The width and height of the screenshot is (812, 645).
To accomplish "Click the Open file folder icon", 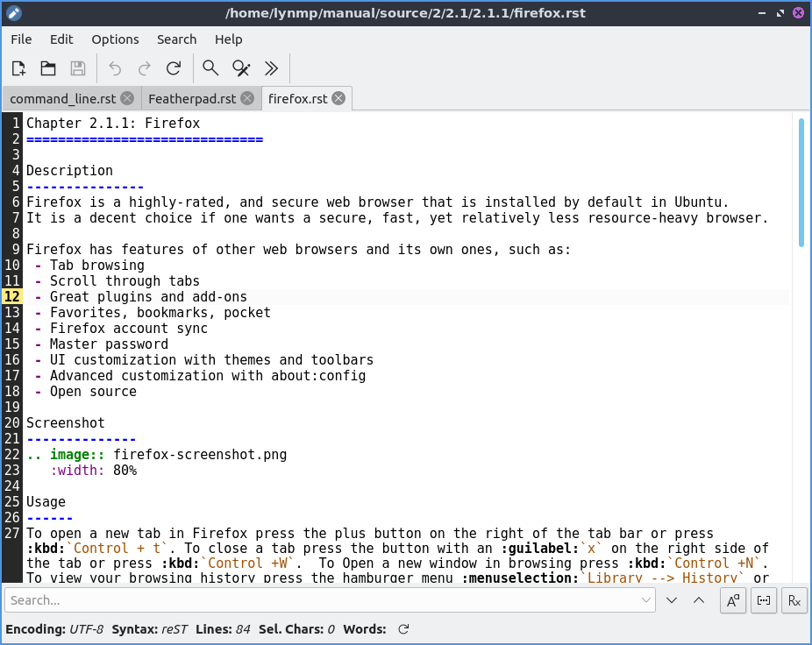I will 48,68.
